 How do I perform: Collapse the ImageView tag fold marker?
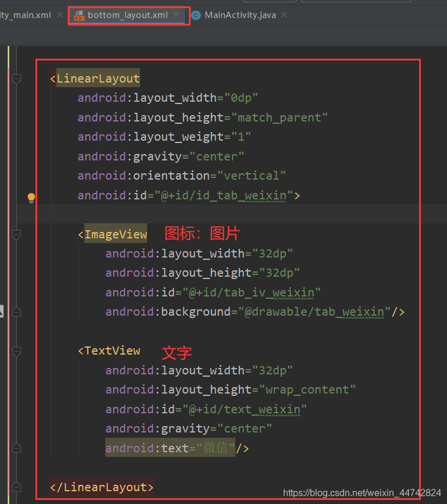pos(16,235)
